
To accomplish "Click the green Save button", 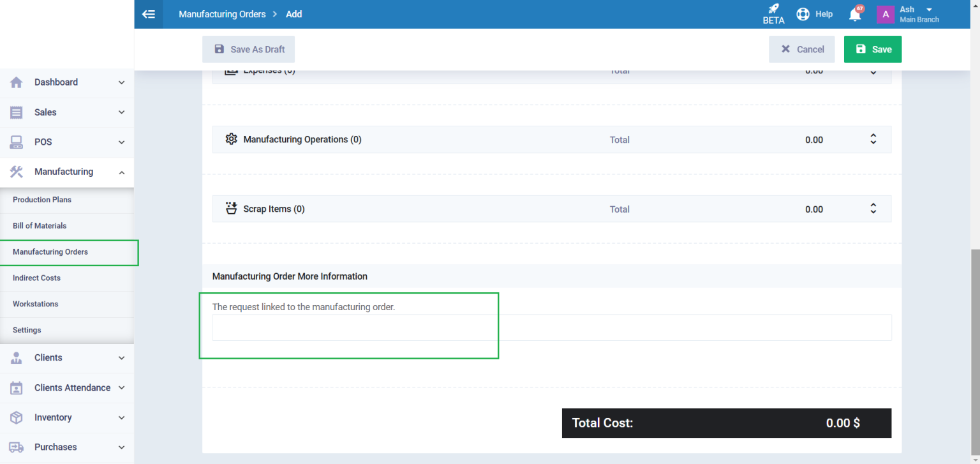I will 873,49.
